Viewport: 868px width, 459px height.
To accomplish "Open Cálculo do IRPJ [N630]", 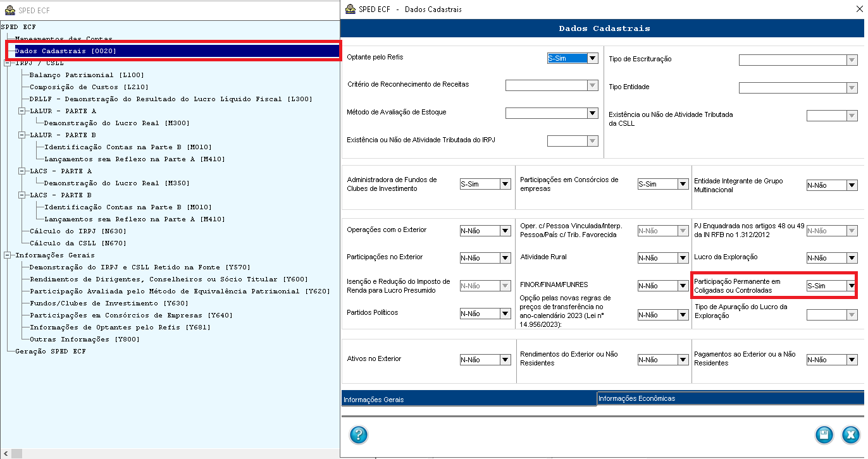I will (x=78, y=231).
